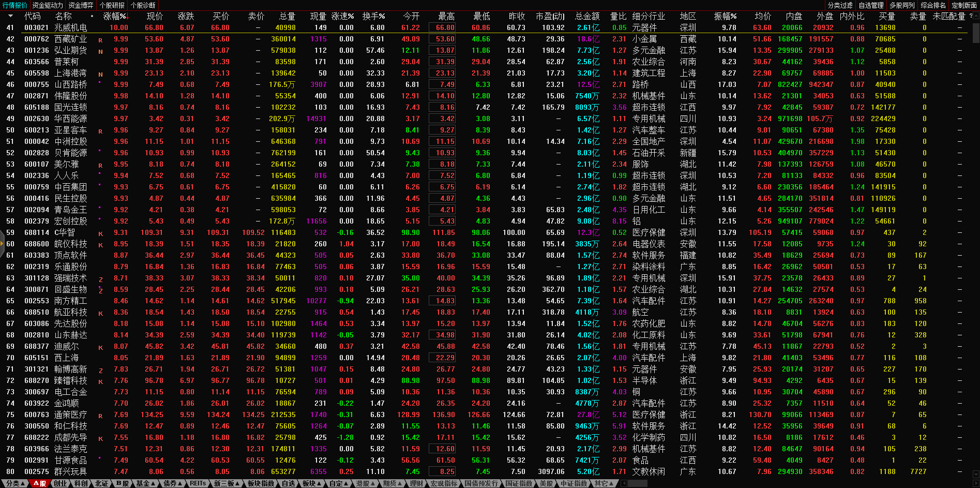Open the header dropdown arrow before 代码

[x=11, y=16]
